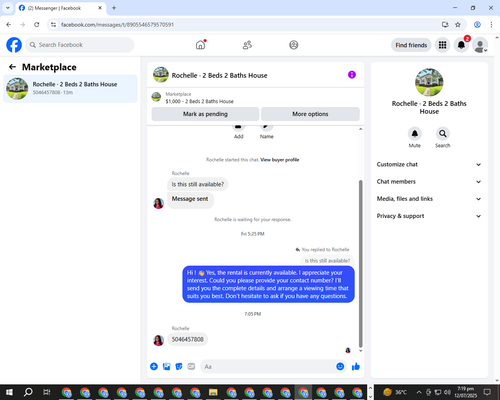This screenshot has height=400, width=500.
Task: Click the Name edit icon in chat
Action: (x=266, y=127)
